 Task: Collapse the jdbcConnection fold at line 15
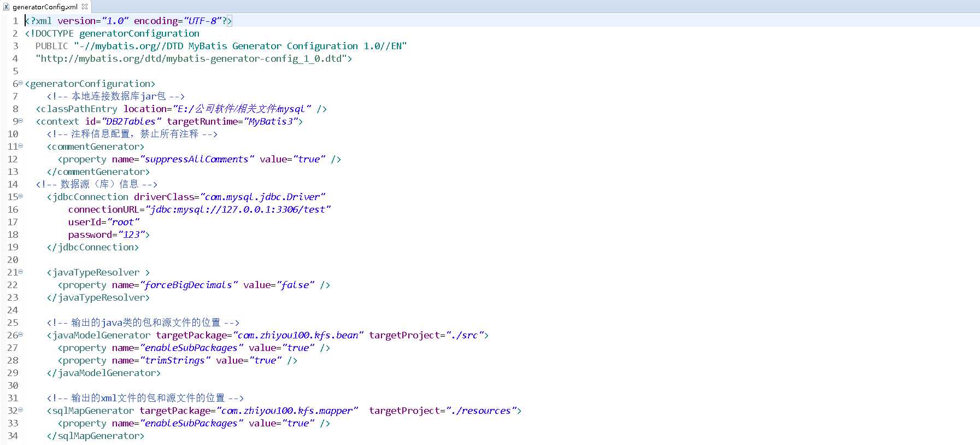pos(21,196)
